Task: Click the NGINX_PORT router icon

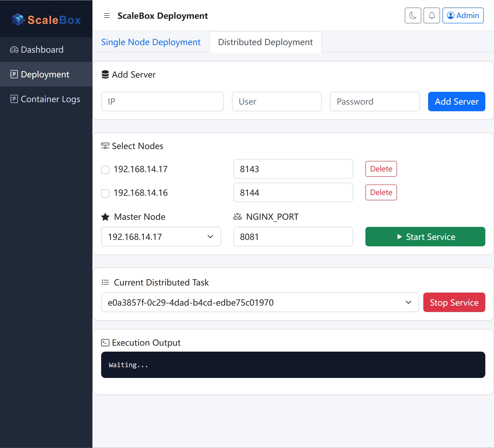Action: point(238,217)
